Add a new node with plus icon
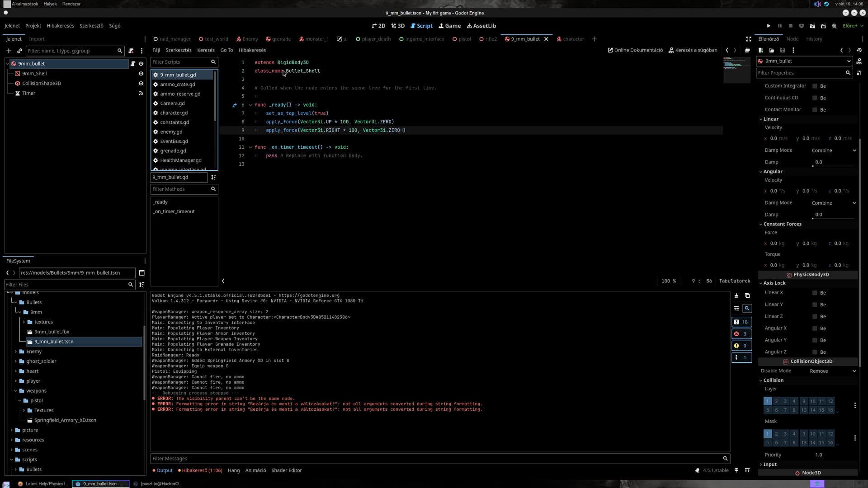The width and height of the screenshot is (868, 488). pos(9,51)
